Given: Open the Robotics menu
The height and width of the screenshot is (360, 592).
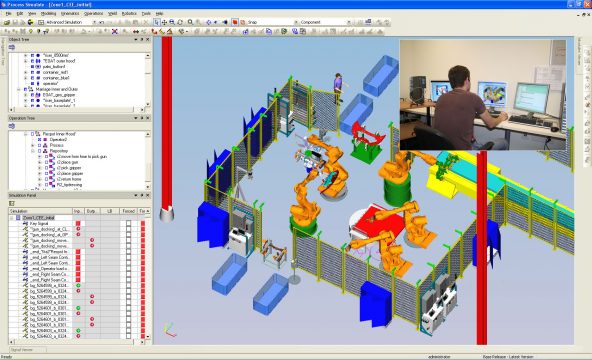Looking at the screenshot, I should pyautogui.click(x=129, y=13).
